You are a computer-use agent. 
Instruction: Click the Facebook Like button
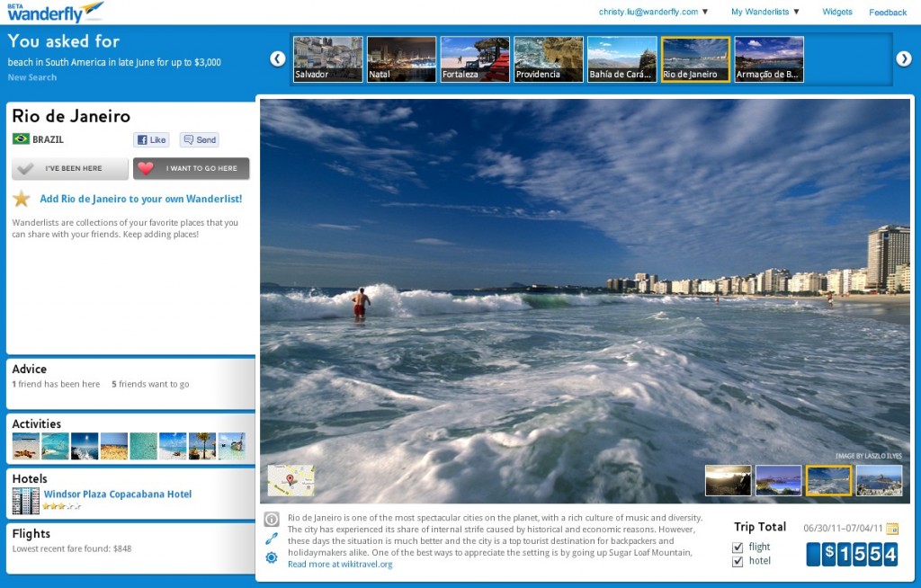152,140
